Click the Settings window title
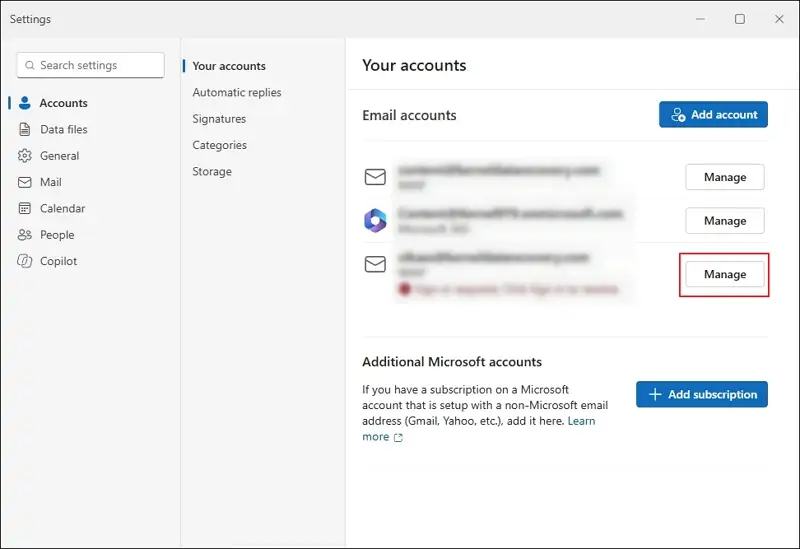800x549 pixels. (x=30, y=19)
